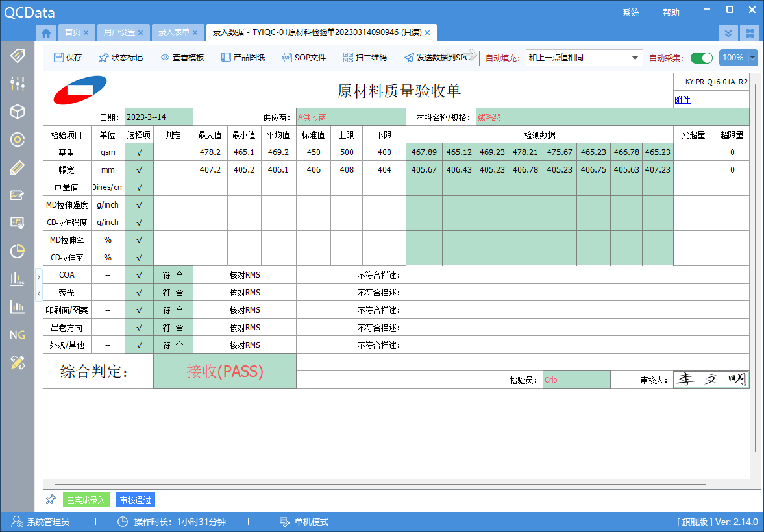Select the pie chart sidebar icon
Screen dimensions: 764x532
tap(18, 251)
